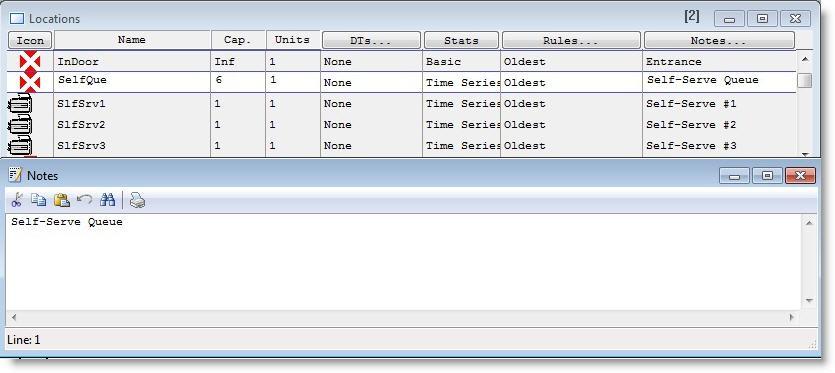Select the SlfSrv1 location graphic icon
Screen dimensions: 835x373
click(20, 103)
